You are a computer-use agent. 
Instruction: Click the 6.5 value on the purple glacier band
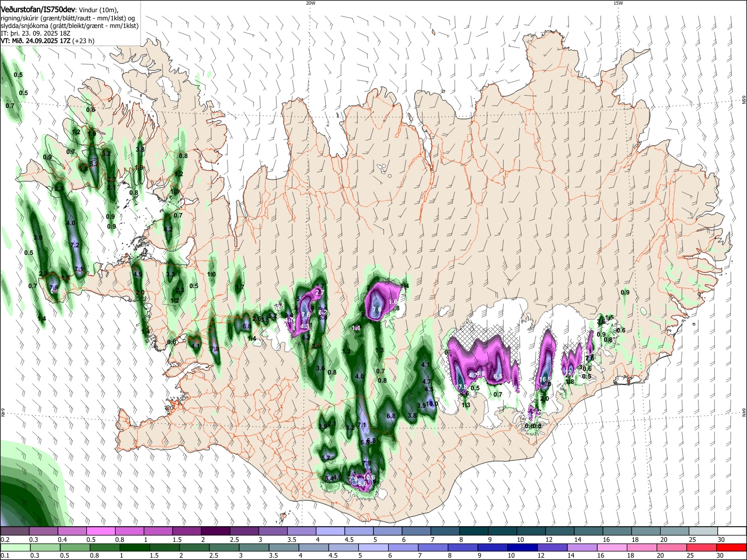click(498, 377)
